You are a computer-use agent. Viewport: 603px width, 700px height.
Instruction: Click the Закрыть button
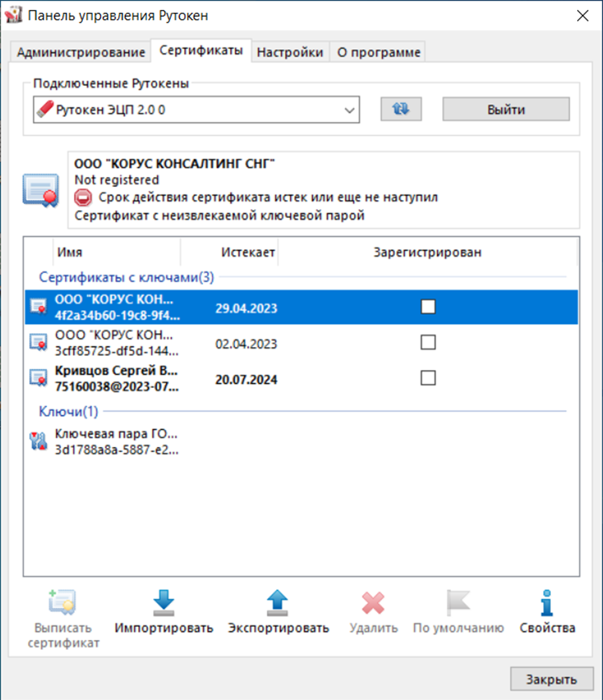552,679
